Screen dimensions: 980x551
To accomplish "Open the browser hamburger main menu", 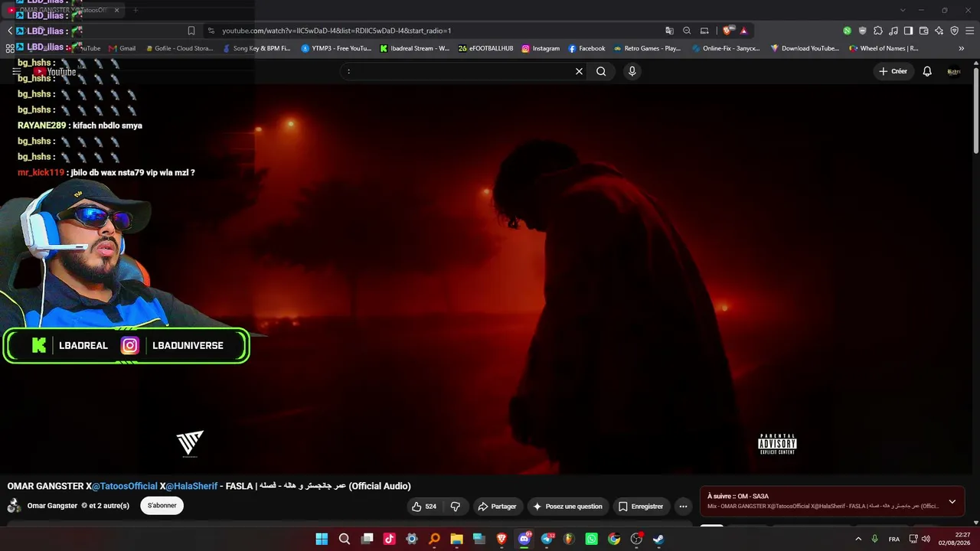I will click(x=969, y=31).
